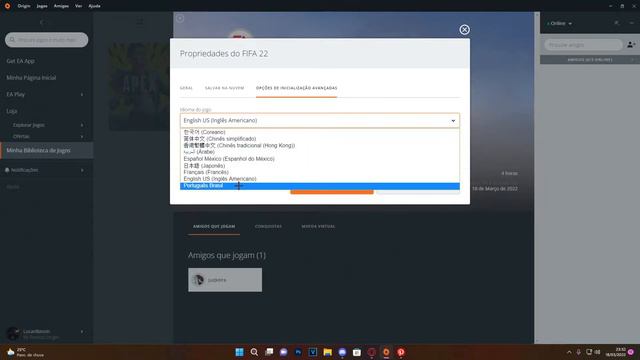Click the notifications bell icon
The image size is (640, 360).
pyautogui.click(x=7, y=170)
